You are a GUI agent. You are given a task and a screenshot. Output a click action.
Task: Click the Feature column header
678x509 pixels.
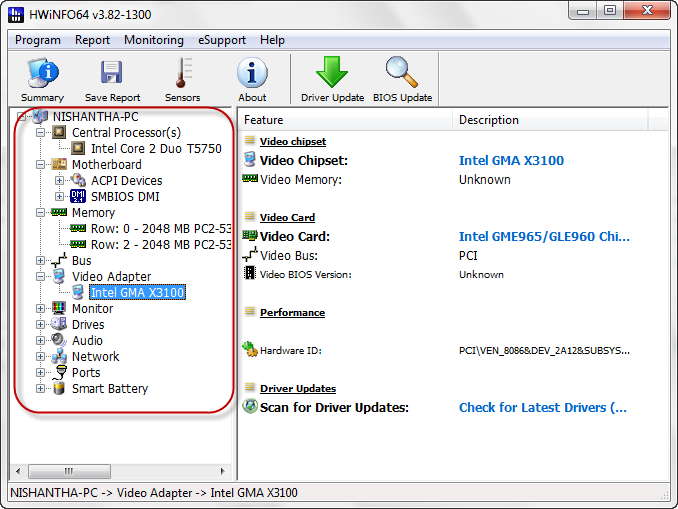click(x=345, y=120)
